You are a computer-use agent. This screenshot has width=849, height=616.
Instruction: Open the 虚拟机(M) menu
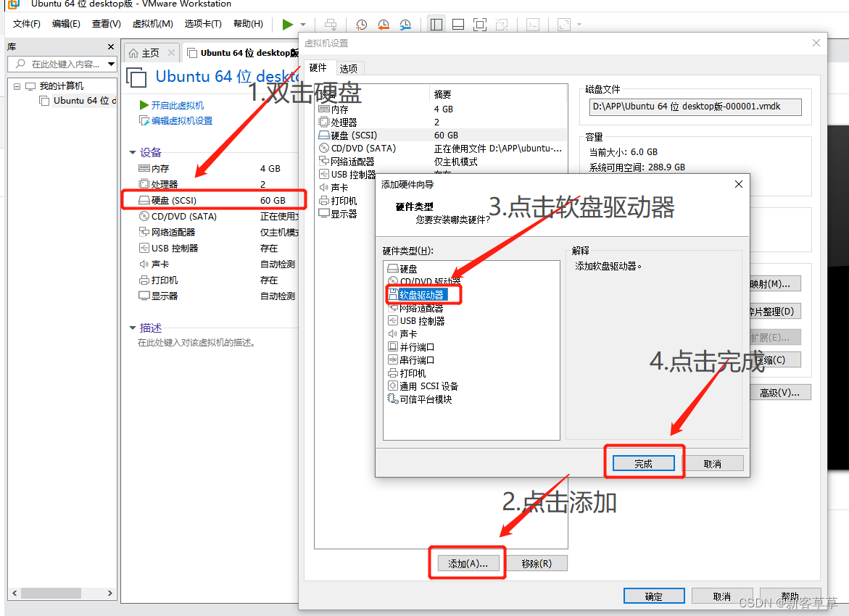[153, 24]
